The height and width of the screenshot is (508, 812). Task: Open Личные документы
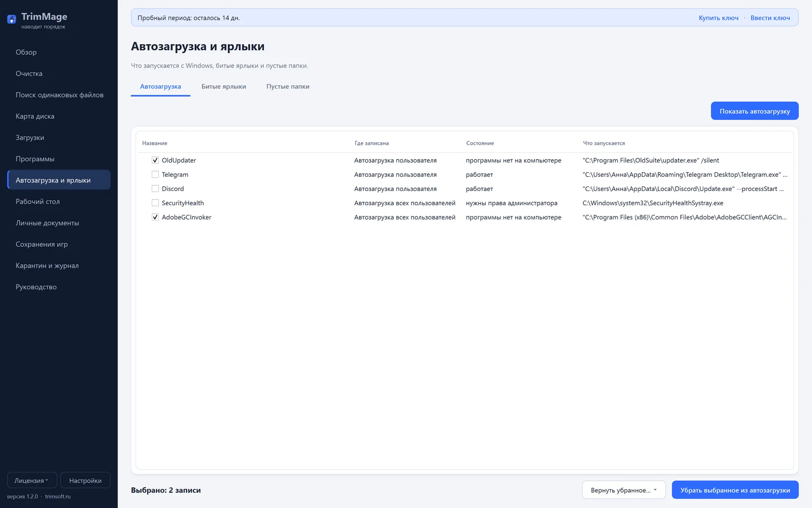(59, 223)
